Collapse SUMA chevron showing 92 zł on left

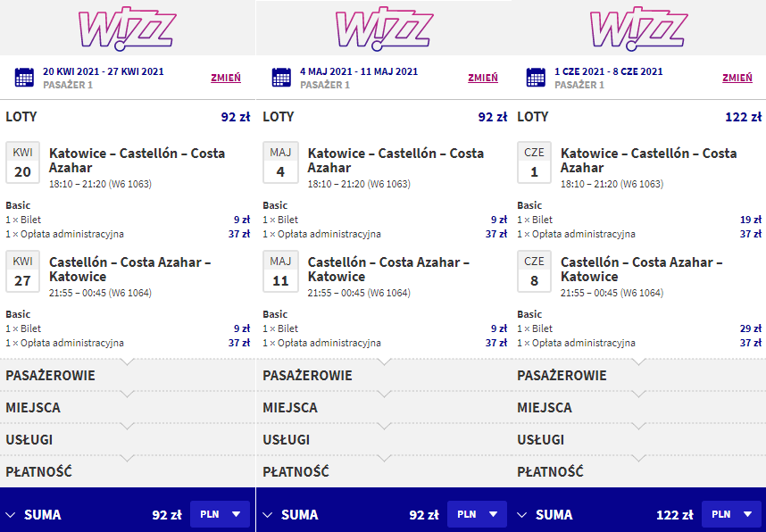(x=10, y=515)
